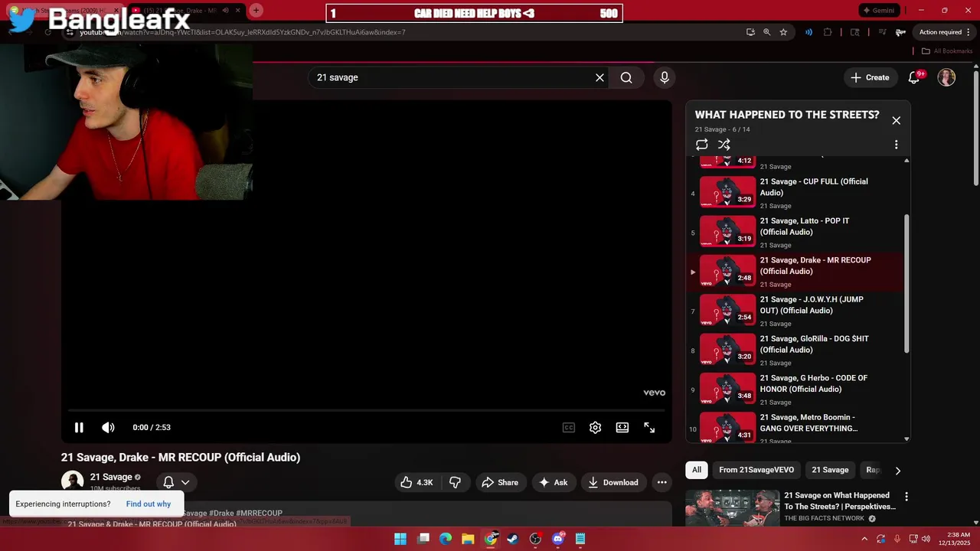Viewport: 980px width, 551px height.
Task: Select G Herbo - CODE OF HONOR entry
Action: click(796, 389)
